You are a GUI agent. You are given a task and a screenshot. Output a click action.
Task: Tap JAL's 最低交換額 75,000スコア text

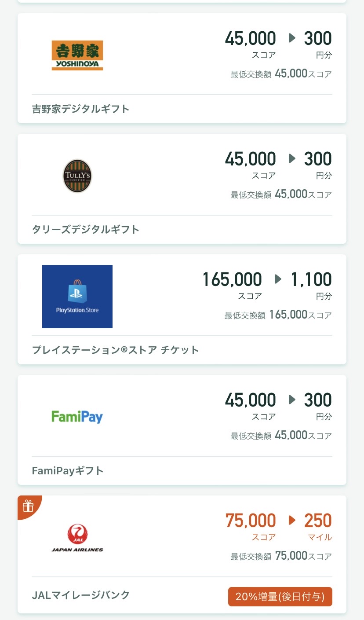click(x=281, y=556)
